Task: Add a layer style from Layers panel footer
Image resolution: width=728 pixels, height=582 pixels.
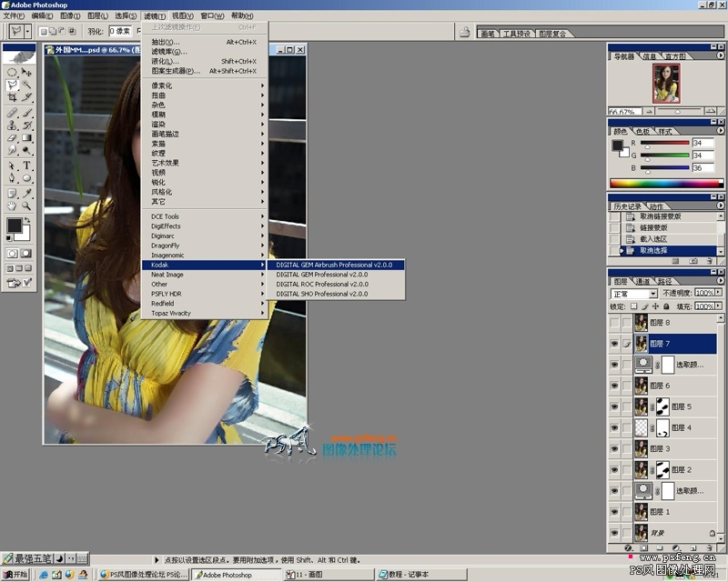Action: pyautogui.click(x=628, y=548)
